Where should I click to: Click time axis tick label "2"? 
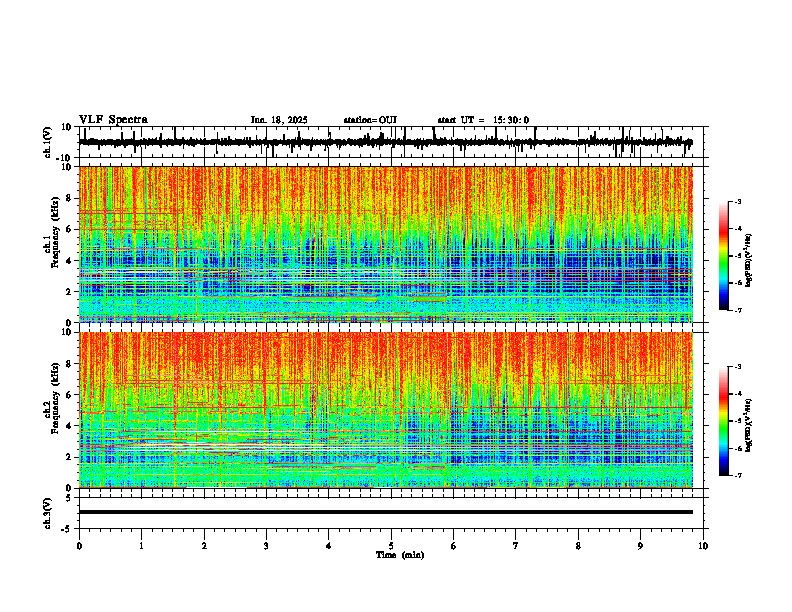tap(204, 546)
